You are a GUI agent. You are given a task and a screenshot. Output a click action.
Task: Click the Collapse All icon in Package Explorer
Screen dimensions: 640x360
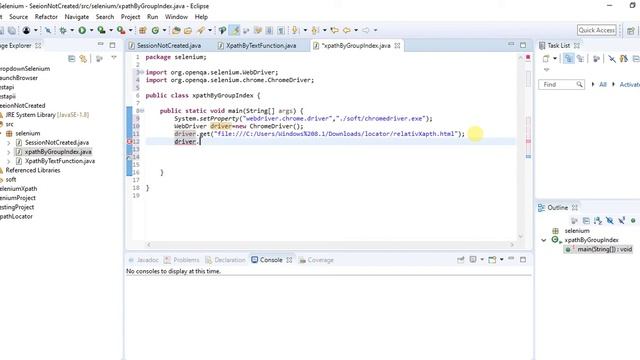(71, 59)
